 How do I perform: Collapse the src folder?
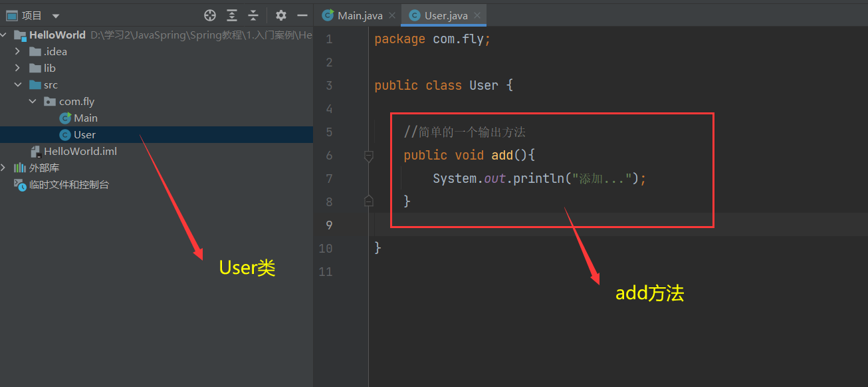(18, 84)
